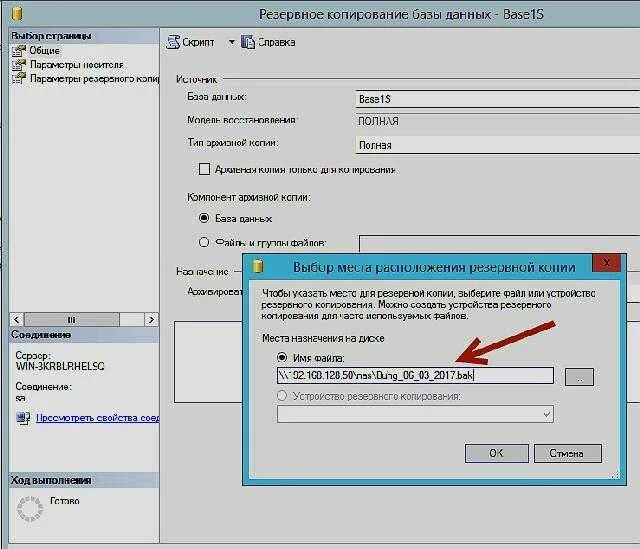
Task: Open the backup device dropdown
Action: 415,414
